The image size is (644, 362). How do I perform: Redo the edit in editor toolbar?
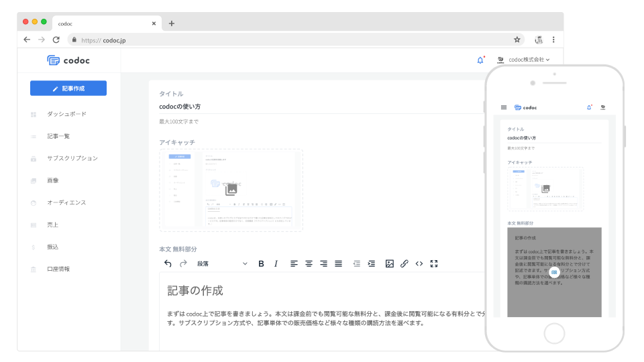(183, 263)
